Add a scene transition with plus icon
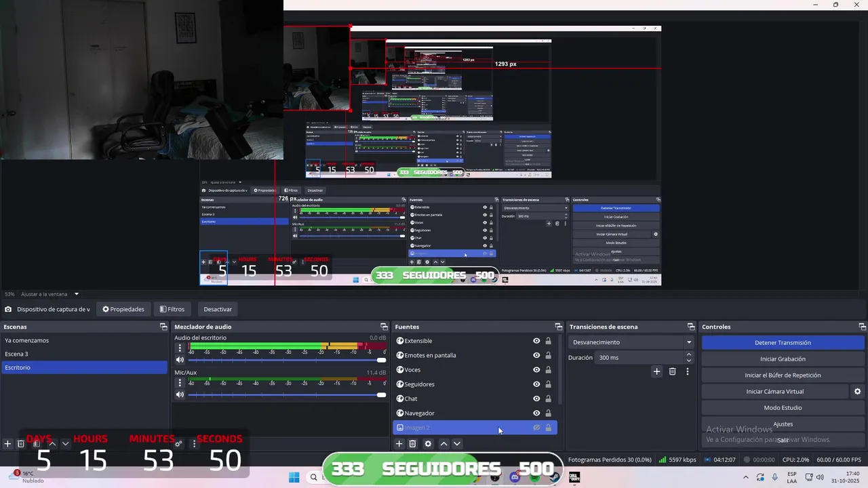This screenshot has height=488, width=868. pyautogui.click(x=656, y=371)
